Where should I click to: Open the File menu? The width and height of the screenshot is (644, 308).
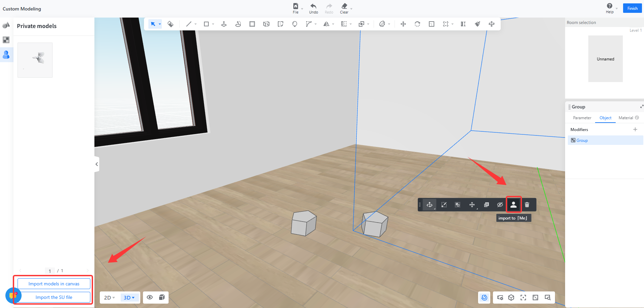click(296, 8)
